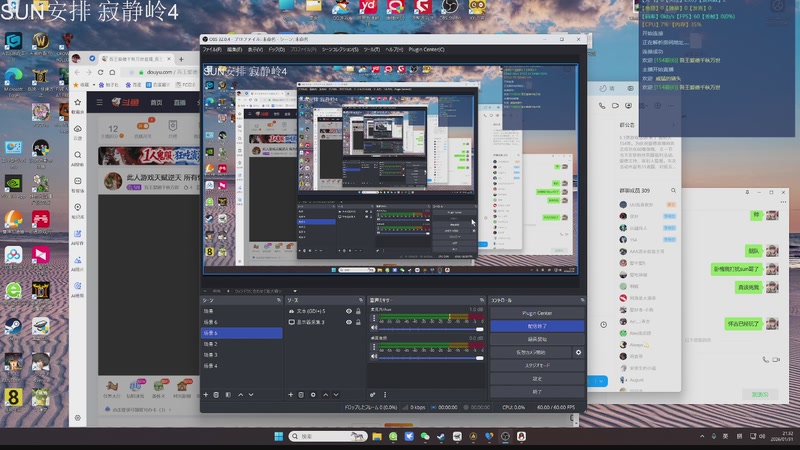
Task: Click the OBS preview canvas
Action: 390,169
